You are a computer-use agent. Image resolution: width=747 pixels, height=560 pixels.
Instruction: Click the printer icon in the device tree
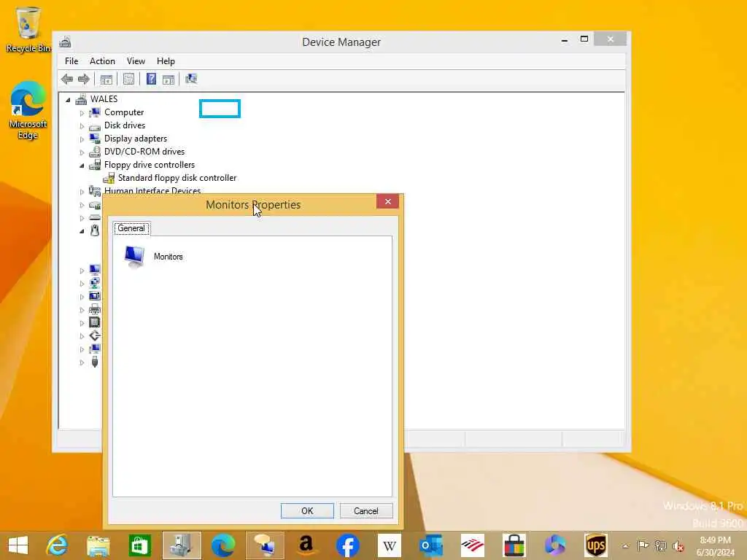tap(95, 309)
